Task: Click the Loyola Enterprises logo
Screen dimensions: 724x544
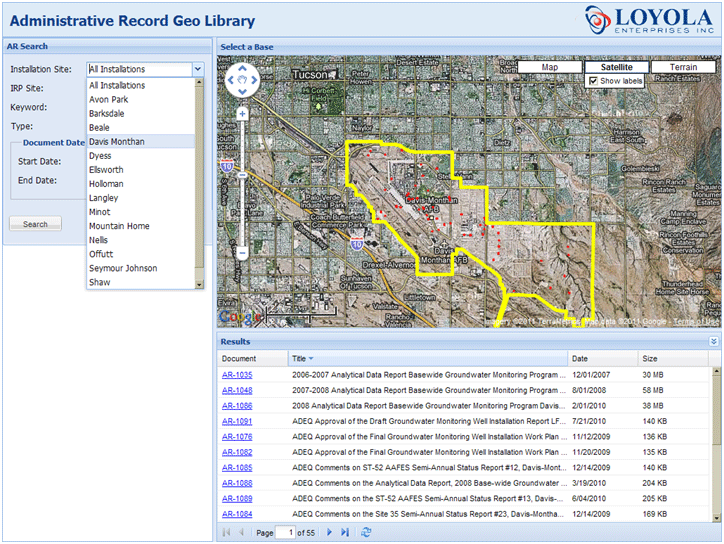Action: point(649,20)
